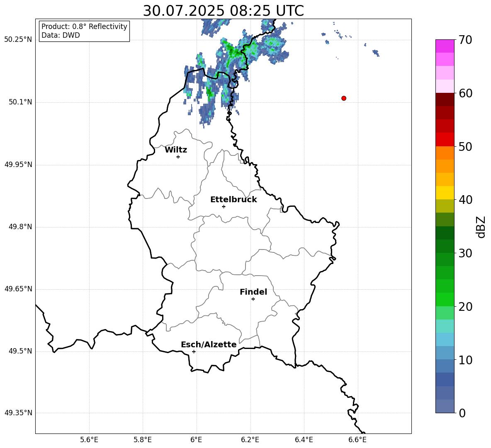The image size is (491, 448).
Task: Click the Ettelbruck station label
Action: pyautogui.click(x=233, y=200)
